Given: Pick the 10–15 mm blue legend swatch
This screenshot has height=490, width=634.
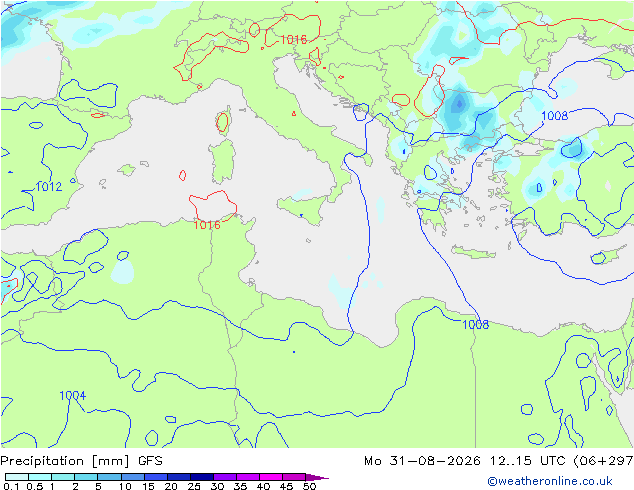Looking at the screenshot, I should (133, 477).
